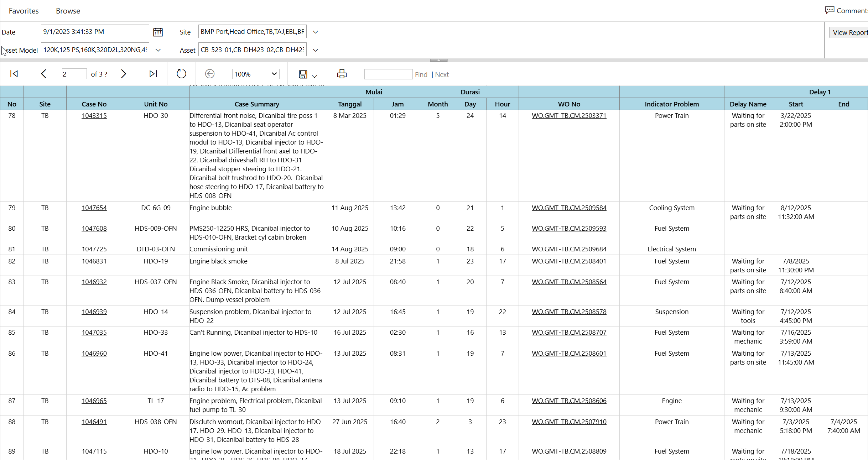Open the Favorites menu item
Viewport: 868px width, 460px height.
(x=24, y=11)
